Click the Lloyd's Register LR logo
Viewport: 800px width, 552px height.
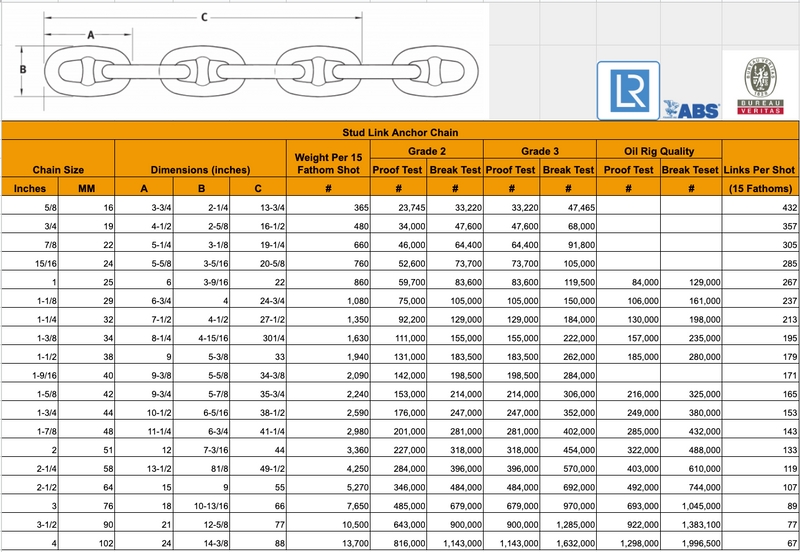tap(628, 90)
